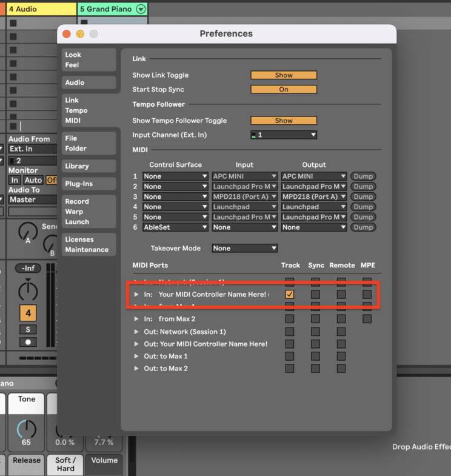Expand the In: from Max 2 port
Image resolution: width=451 pixels, height=476 pixels.
pos(136,319)
